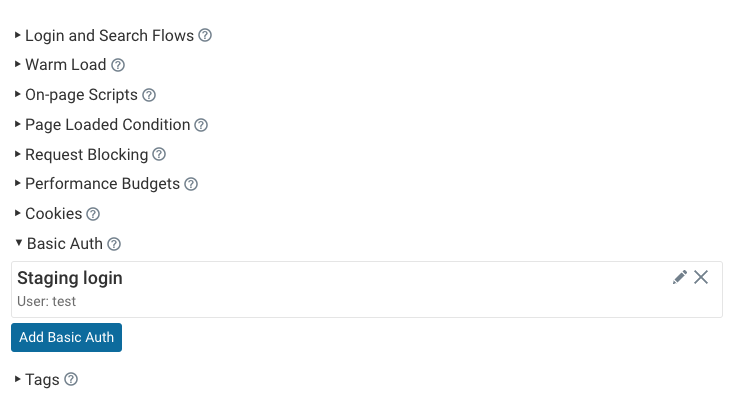Show help for Request Blocking
734x400 pixels.
(x=159, y=154)
